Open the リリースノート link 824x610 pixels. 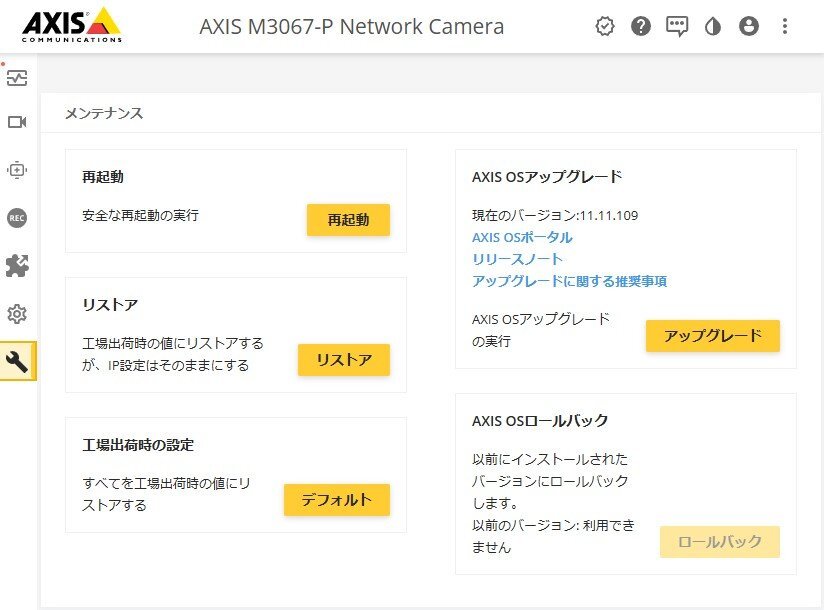click(x=517, y=260)
